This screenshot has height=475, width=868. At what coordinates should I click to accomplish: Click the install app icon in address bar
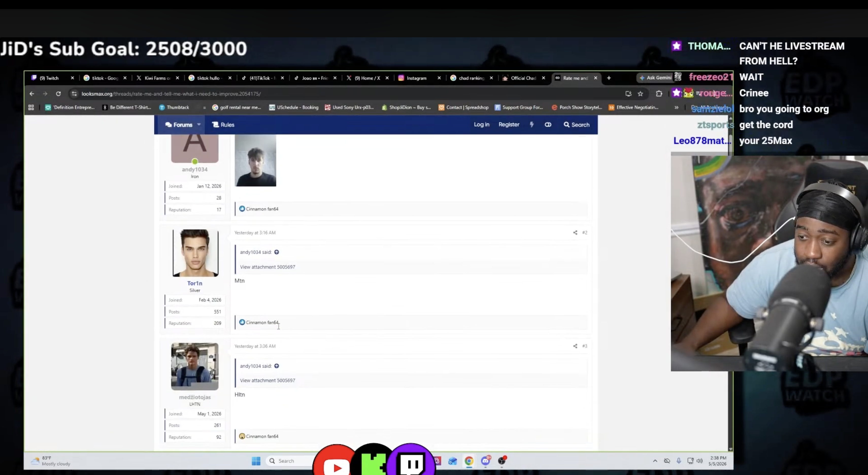[628, 94]
